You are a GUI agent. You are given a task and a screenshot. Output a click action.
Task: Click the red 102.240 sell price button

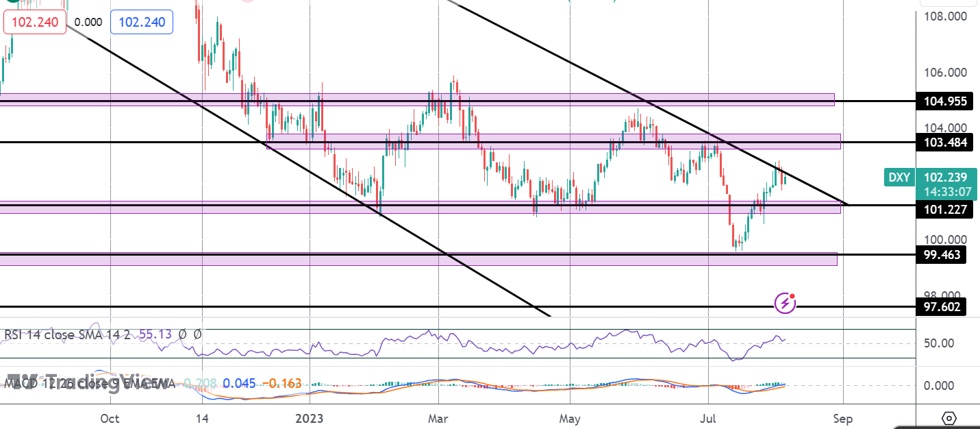tap(36, 22)
